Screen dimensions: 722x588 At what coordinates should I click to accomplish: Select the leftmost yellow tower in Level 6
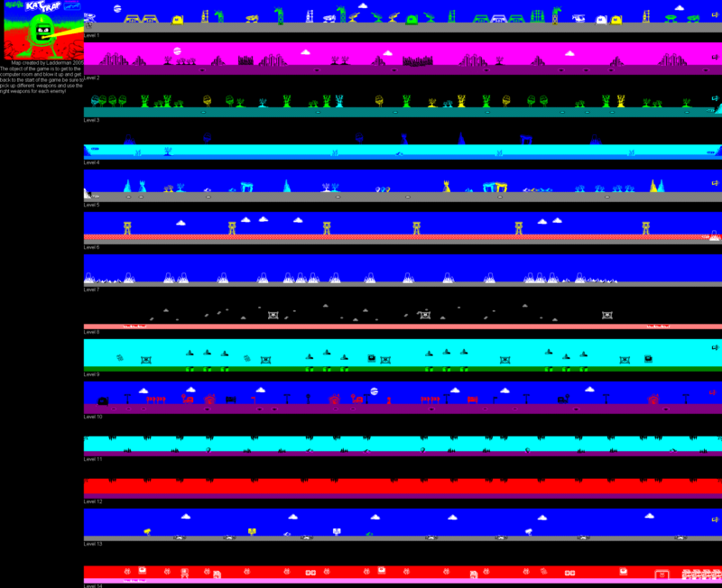coord(128,228)
